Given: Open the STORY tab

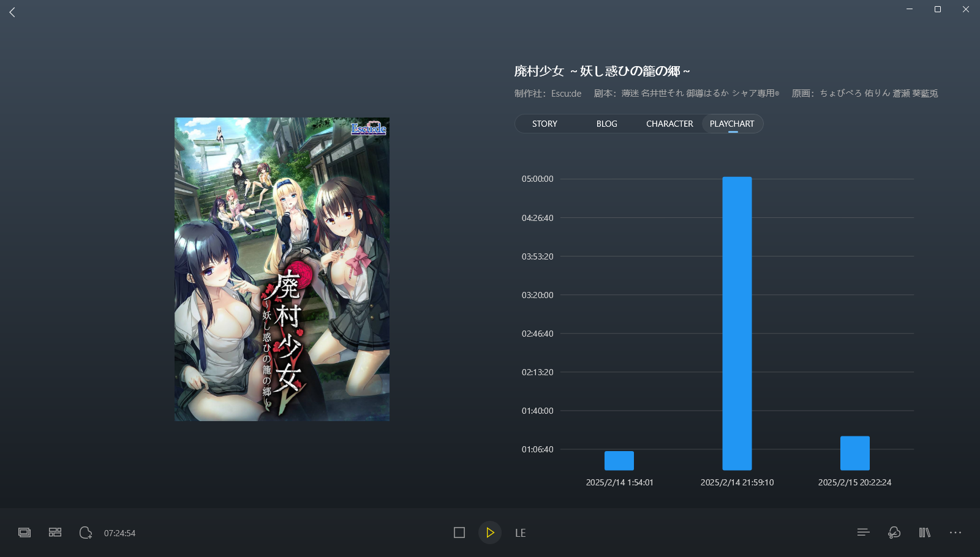Looking at the screenshot, I should coord(545,124).
